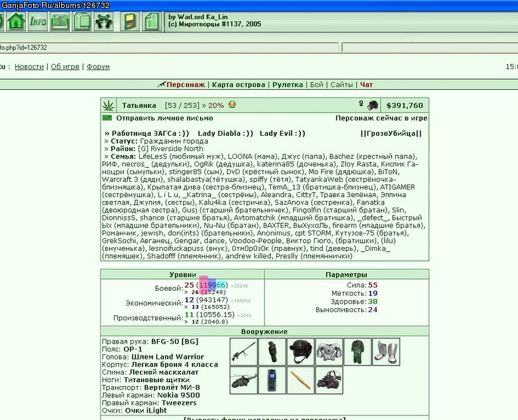
Task: Click the Персонаж сейчас в игре status
Action: [382, 118]
